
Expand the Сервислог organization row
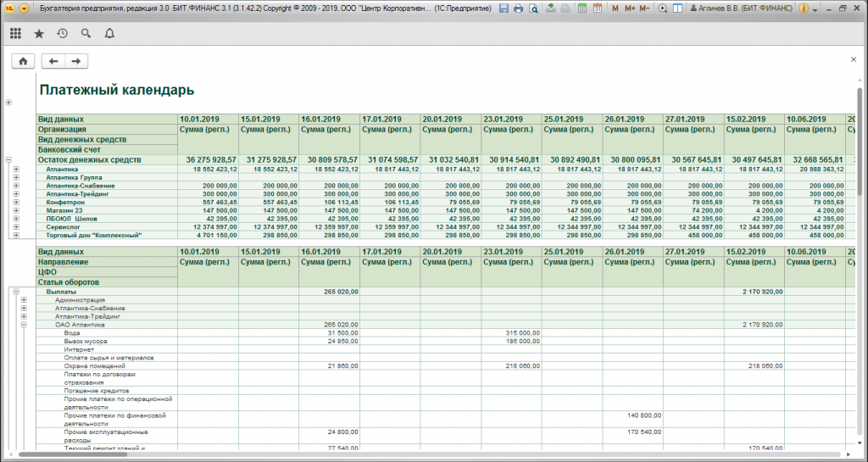(16, 227)
